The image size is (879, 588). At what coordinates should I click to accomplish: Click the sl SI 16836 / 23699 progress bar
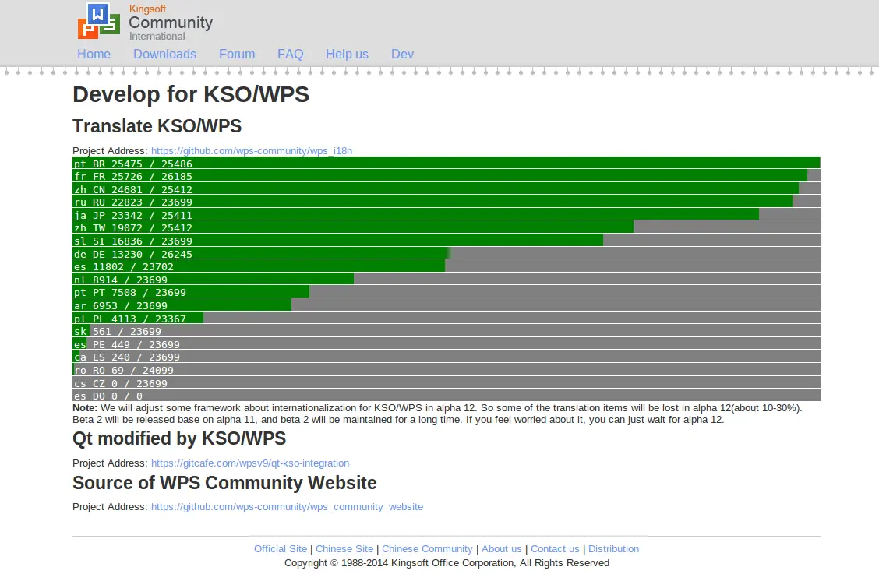[x=447, y=240]
